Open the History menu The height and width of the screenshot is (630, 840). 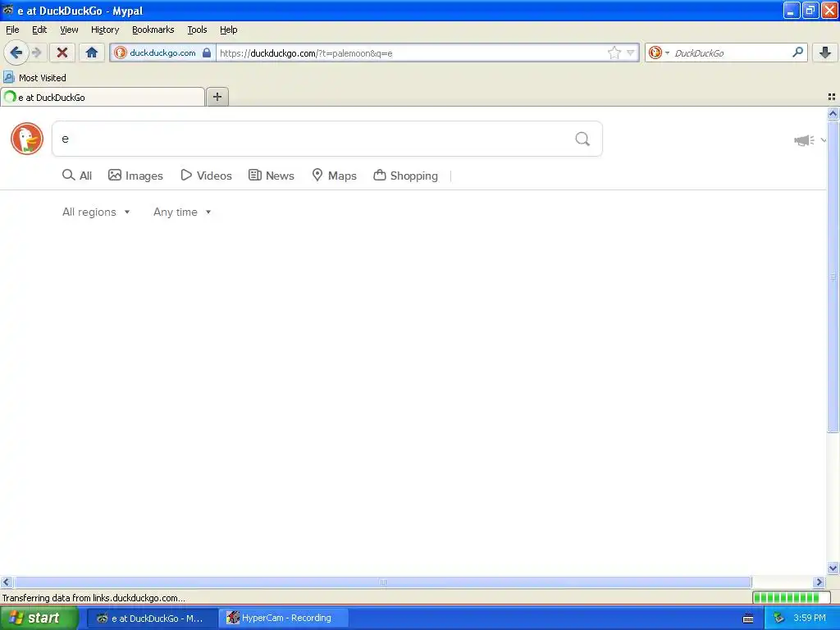(x=105, y=30)
